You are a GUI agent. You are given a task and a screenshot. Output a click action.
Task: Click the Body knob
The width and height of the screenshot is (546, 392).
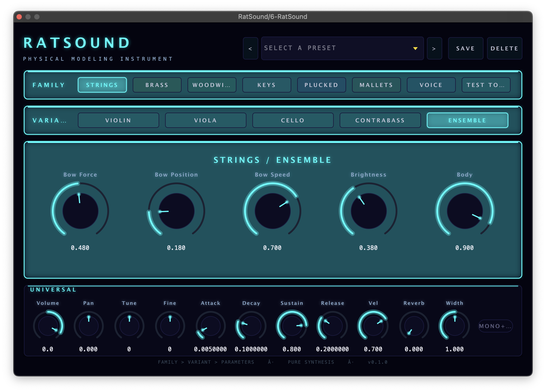465,211
